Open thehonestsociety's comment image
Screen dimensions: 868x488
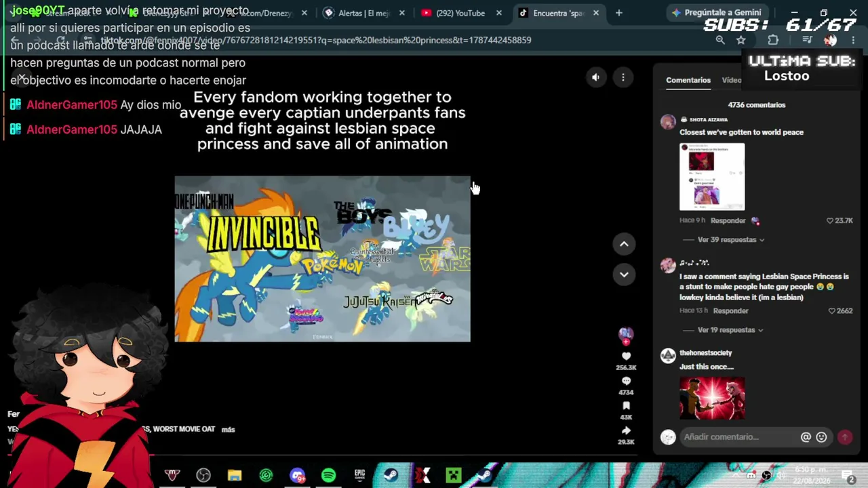click(712, 398)
